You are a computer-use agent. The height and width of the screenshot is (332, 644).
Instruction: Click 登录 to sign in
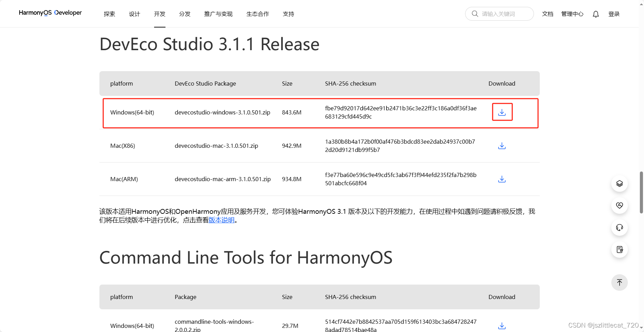click(x=614, y=14)
